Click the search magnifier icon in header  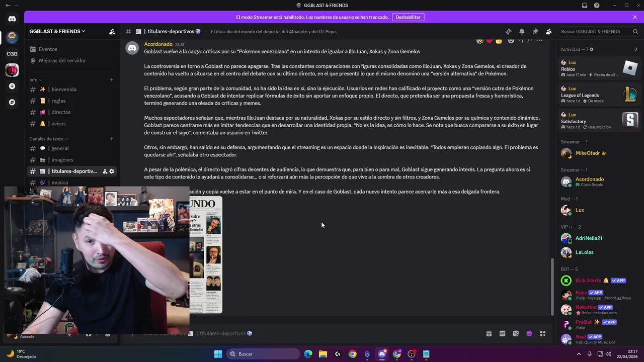(635, 31)
